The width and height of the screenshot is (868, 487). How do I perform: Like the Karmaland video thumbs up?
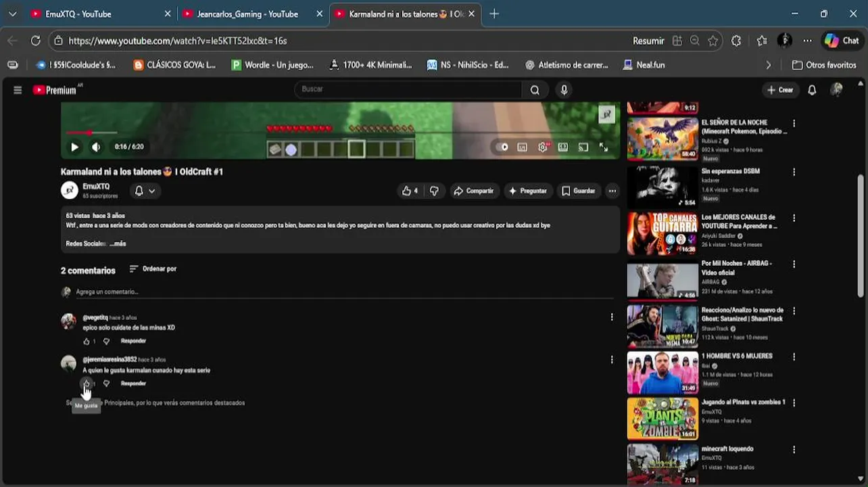(x=410, y=191)
